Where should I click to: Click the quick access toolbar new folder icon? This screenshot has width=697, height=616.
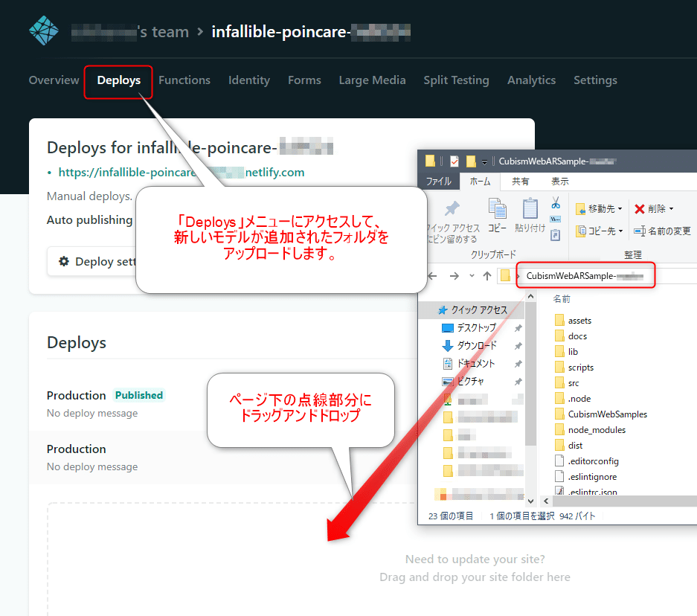(471, 161)
